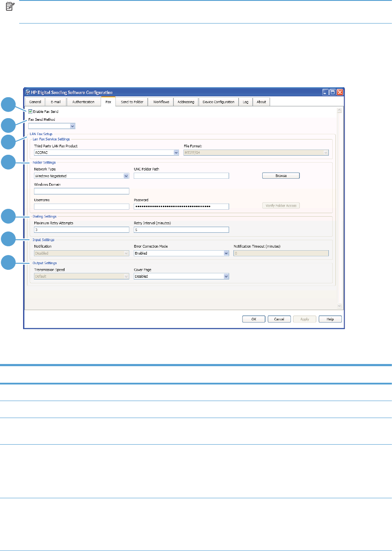Click scrollbar down arrow in dialog
Viewport: 392px width, 551px height.
coord(340,306)
